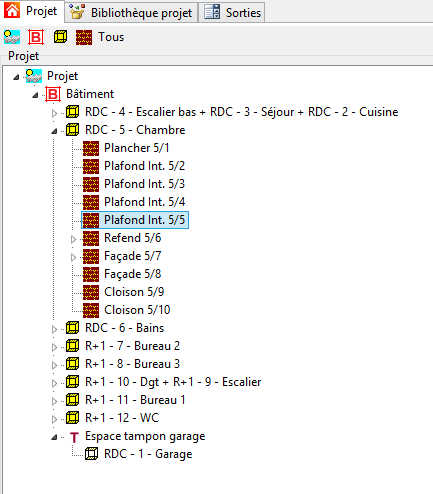Click the zone icon beside RDC - 1 - Garage
The width and height of the screenshot is (433, 494).
(x=91, y=454)
